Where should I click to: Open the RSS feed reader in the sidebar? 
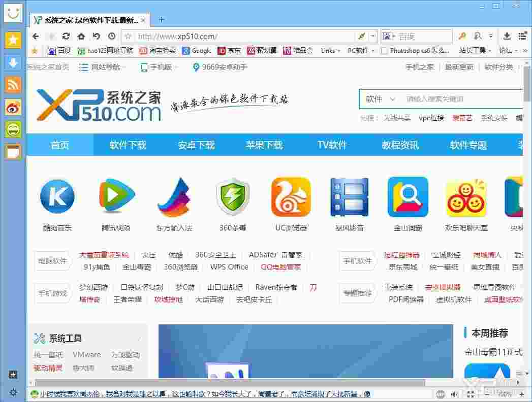[x=13, y=85]
